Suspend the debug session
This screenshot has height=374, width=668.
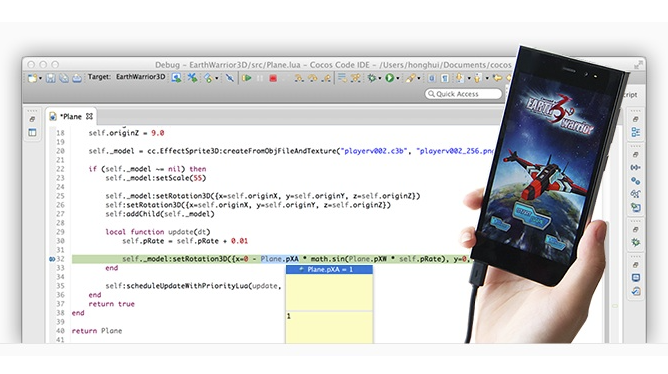(x=260, y=78)
